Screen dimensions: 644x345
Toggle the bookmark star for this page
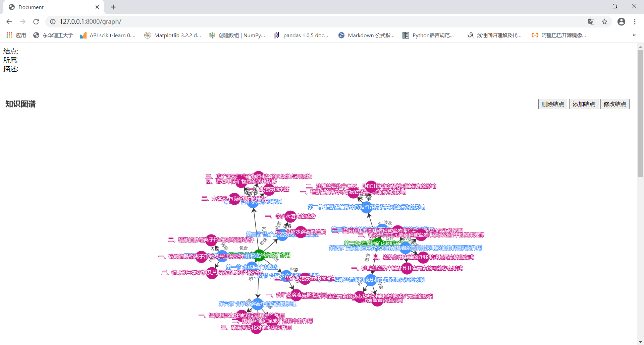(605, 21)
